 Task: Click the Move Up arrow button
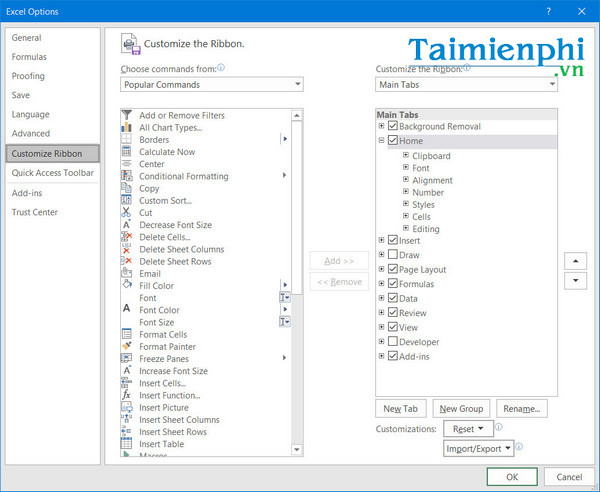575,261
